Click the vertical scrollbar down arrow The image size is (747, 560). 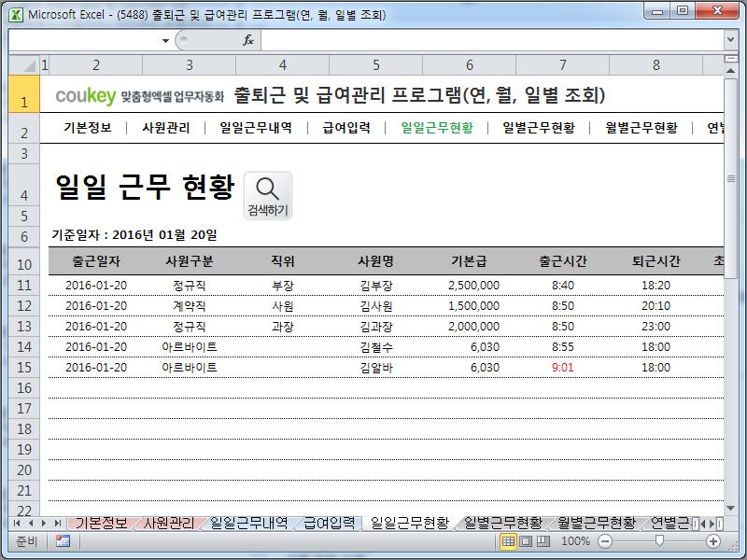pos(730,509)
